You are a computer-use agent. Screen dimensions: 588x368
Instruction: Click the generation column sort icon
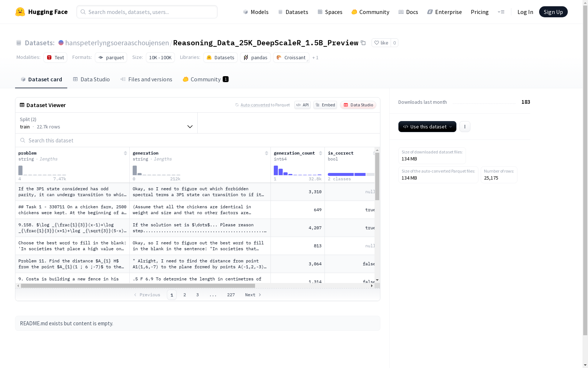click(x=266, y=153)
